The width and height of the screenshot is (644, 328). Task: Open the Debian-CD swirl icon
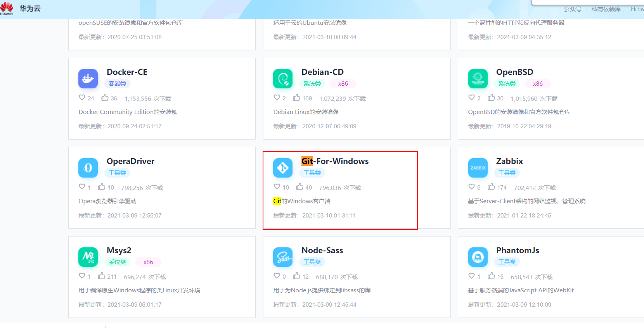coord(283,79)
